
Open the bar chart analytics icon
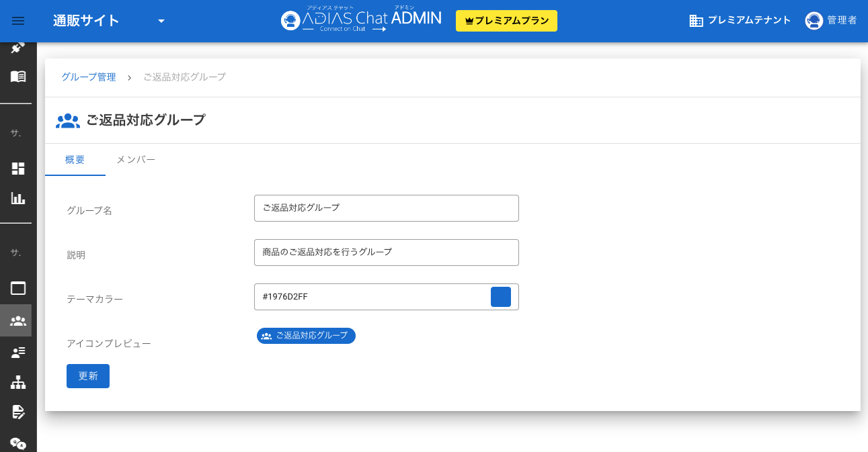[17, 198]
